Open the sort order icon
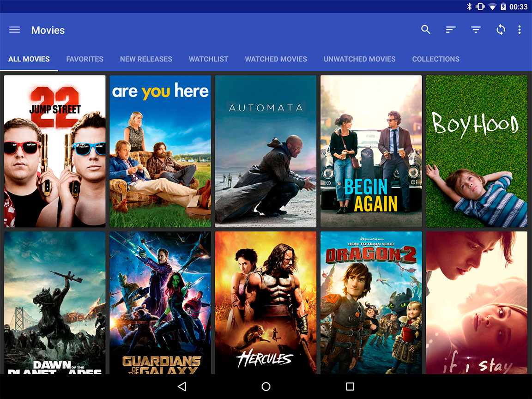 [x=451, y=30]
